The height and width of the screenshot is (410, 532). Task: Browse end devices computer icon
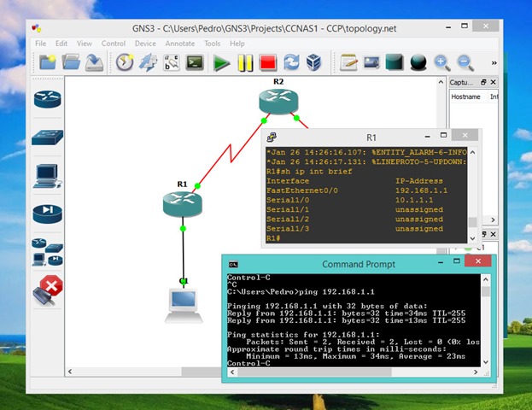point(48,176)
